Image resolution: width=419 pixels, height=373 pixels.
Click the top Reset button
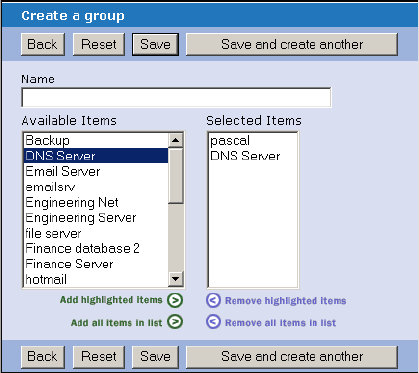99,44
